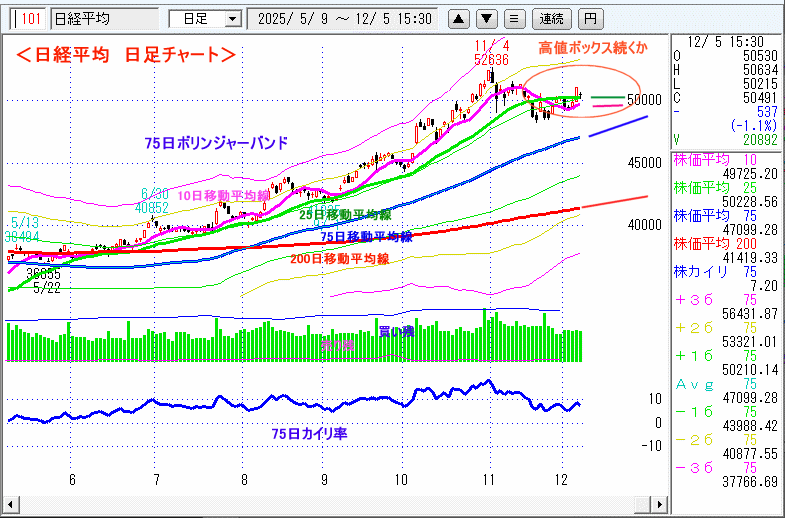Open the list menu icon button
The height and width of the screenshot is (518, 785).
click(514, 19)
